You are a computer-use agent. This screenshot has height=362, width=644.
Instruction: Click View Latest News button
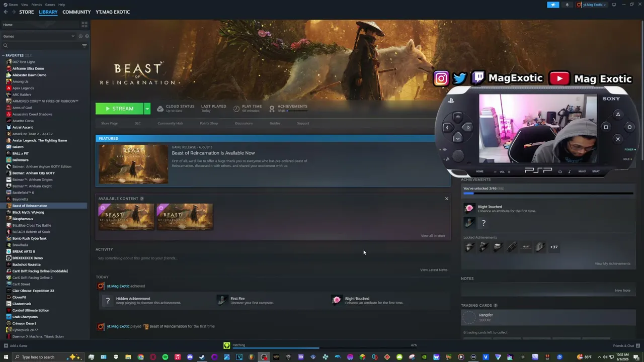(434, 270)
